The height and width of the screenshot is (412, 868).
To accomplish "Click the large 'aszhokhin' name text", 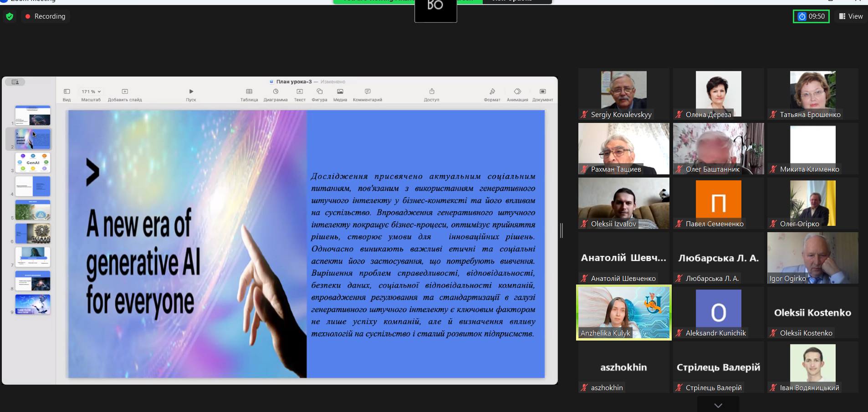I will tap(624, 367).
